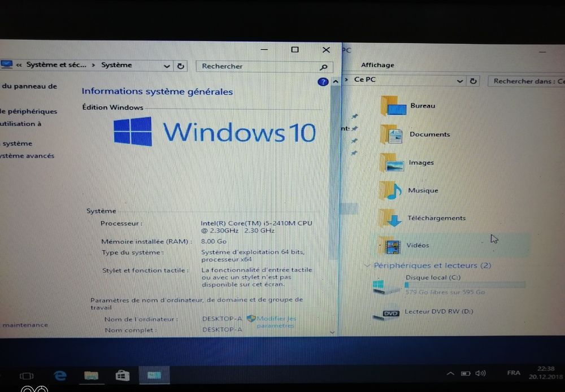The height and width of the screenshot is (392, 565).
Task: Open the Musique folder icon
Action: pyautogui.click(x=393, y=191)
